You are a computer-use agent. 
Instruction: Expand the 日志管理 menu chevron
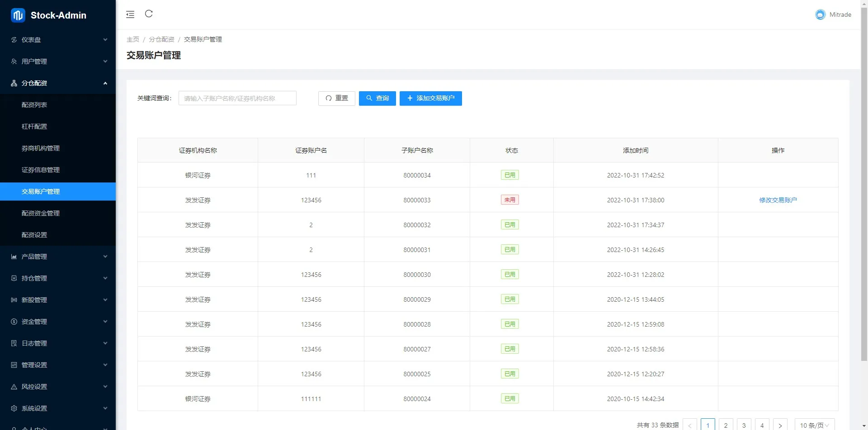pyautogui.click(x=105, y=343)
